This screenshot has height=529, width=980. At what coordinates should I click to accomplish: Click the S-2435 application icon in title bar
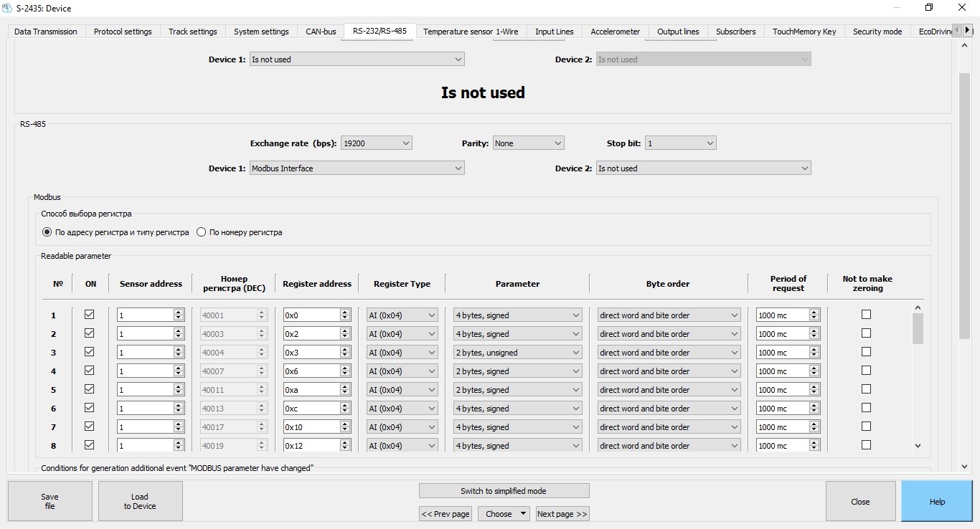click(x=7, y=8)
